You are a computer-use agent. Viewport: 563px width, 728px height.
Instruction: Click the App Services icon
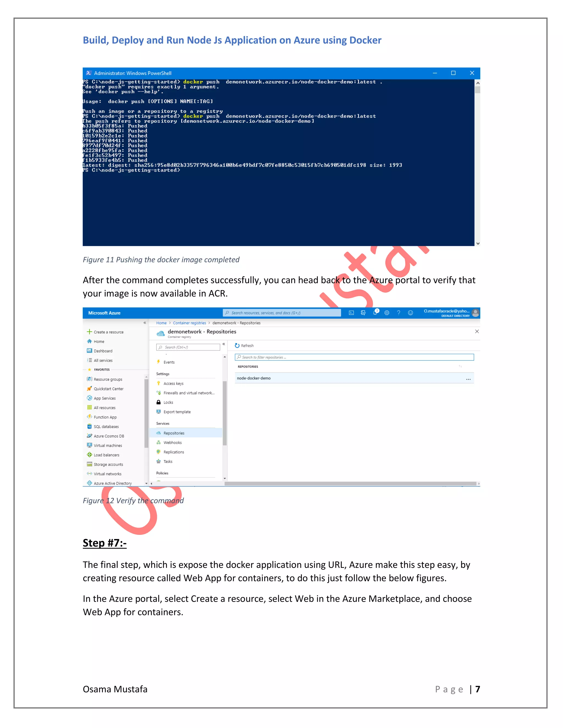point(89,398)
